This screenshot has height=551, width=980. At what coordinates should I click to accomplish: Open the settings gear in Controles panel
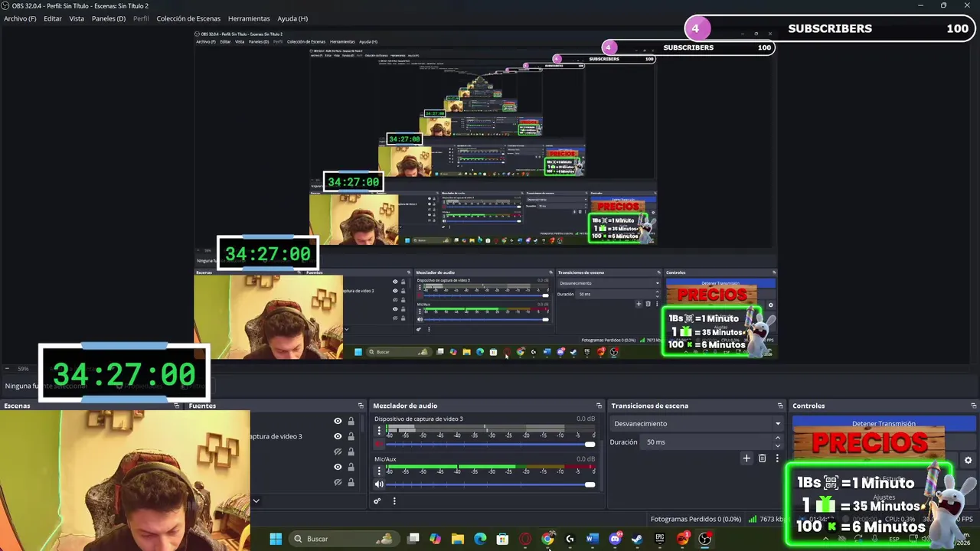tap(968, 461)
